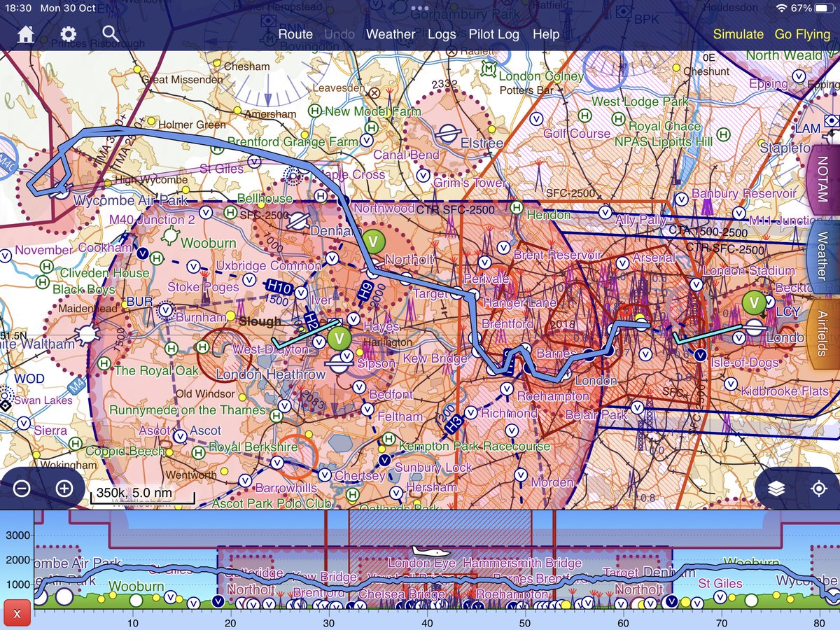Image resolution: width=840 pixels, height=630 pixels.
Task: Open map layers stack icon
Action: click(776, 489)
